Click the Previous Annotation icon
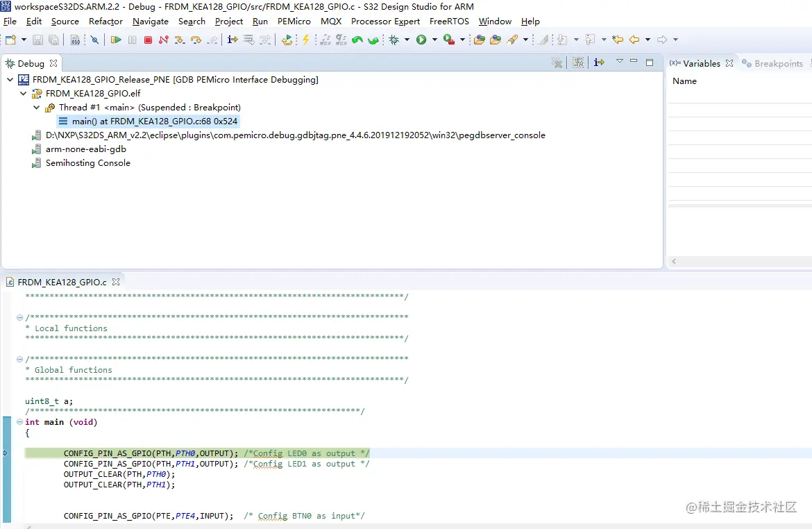 [x=590, y=40]
